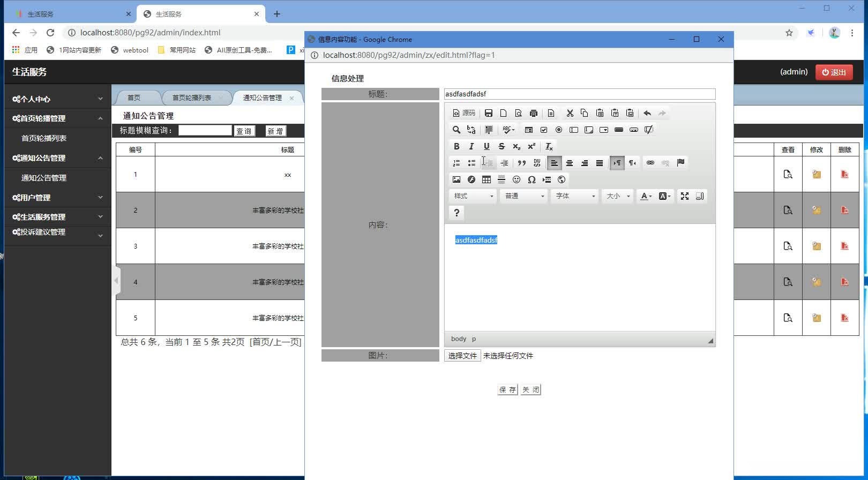Open the editor help question-mark button
Image resolution: width=868 pixels, height=480 pixels.
[x=457, y=213]
